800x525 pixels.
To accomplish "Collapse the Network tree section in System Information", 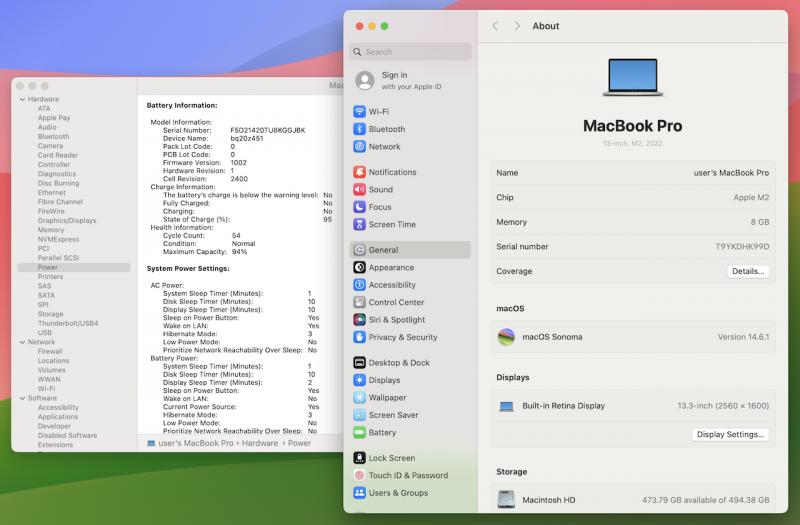I will [22, 342].
